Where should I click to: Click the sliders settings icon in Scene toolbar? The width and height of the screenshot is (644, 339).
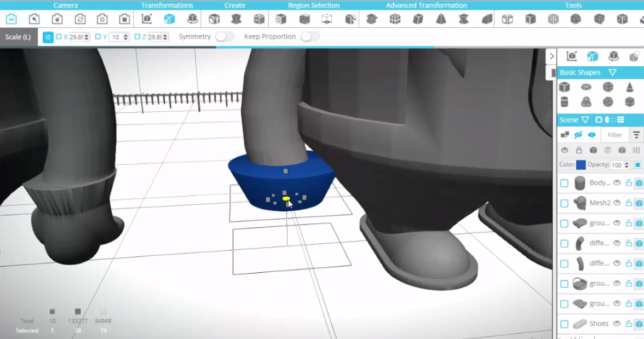636,150
